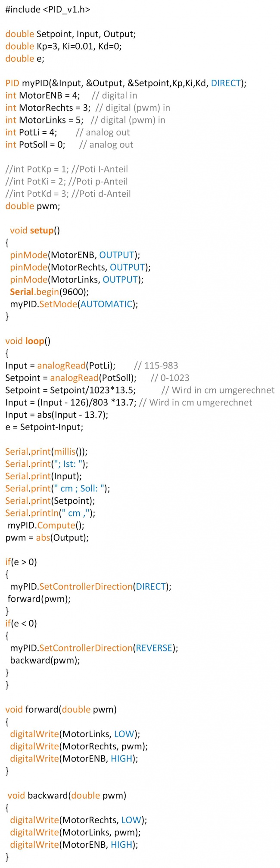
Task: Click the 'int PotSoll = 0' declaration
Action: pyautogui.click(x=35, y=145)
